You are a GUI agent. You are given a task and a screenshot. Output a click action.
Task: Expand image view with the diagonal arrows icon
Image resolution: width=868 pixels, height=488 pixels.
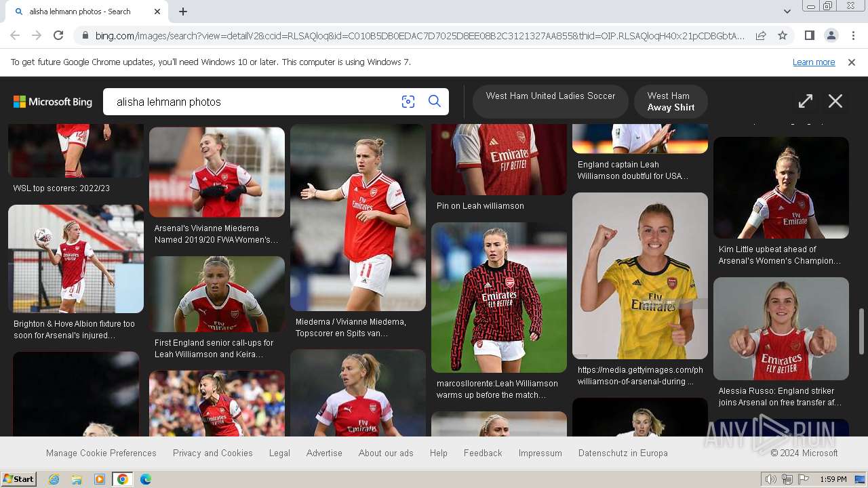click(x=806, y=102)
